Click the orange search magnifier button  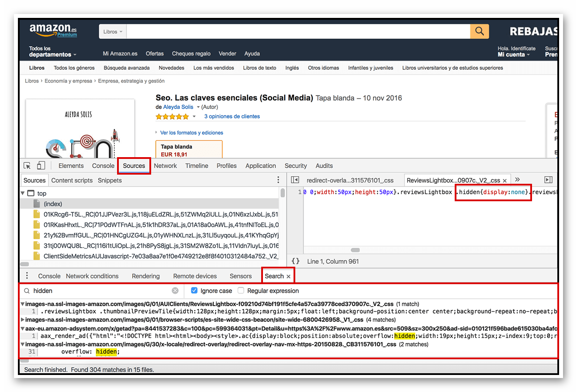point(479,31)
